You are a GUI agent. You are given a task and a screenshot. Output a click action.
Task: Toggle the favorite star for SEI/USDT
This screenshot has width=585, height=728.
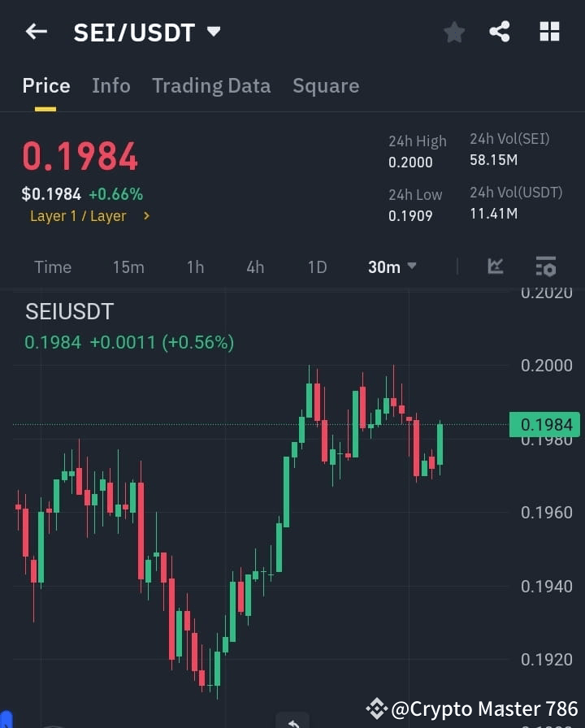click(453, 32)
